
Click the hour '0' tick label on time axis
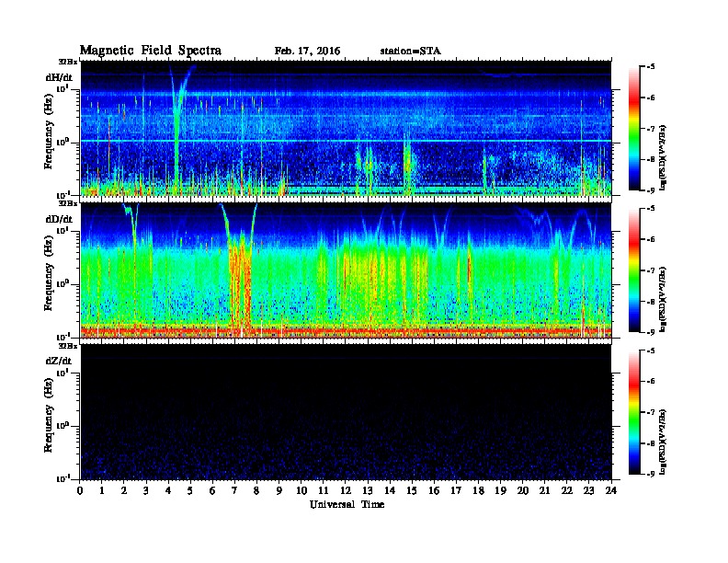click(x=80, y=490)
